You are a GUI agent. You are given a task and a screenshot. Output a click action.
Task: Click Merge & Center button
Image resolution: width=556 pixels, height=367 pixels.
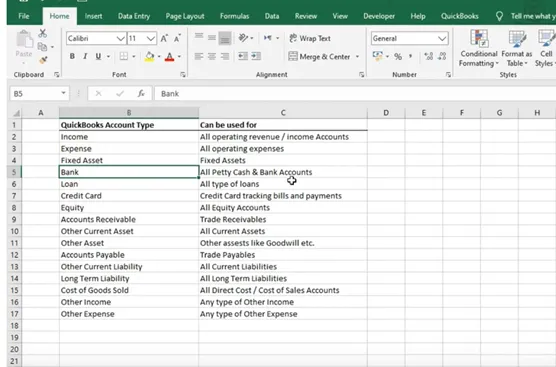click(x=319, y=56)
